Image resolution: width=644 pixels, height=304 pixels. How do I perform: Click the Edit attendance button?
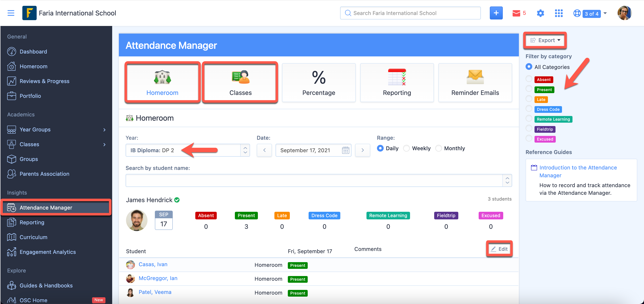499,249
